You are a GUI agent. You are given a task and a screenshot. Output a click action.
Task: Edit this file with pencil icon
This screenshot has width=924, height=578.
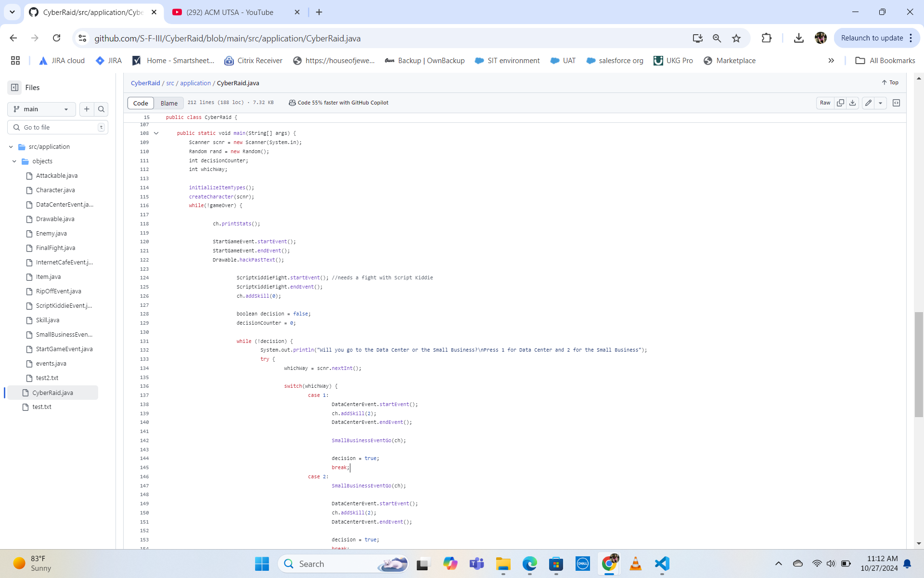pos(868,103)
